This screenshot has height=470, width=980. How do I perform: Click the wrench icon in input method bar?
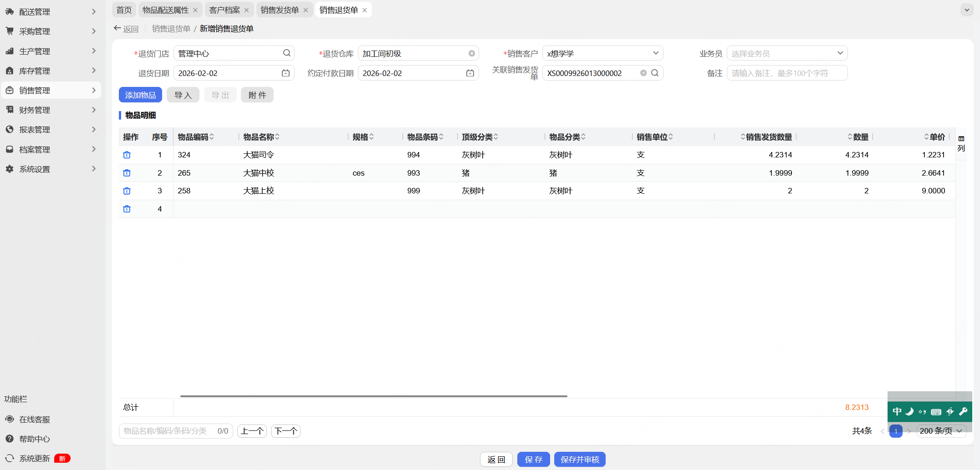(963, 412)
